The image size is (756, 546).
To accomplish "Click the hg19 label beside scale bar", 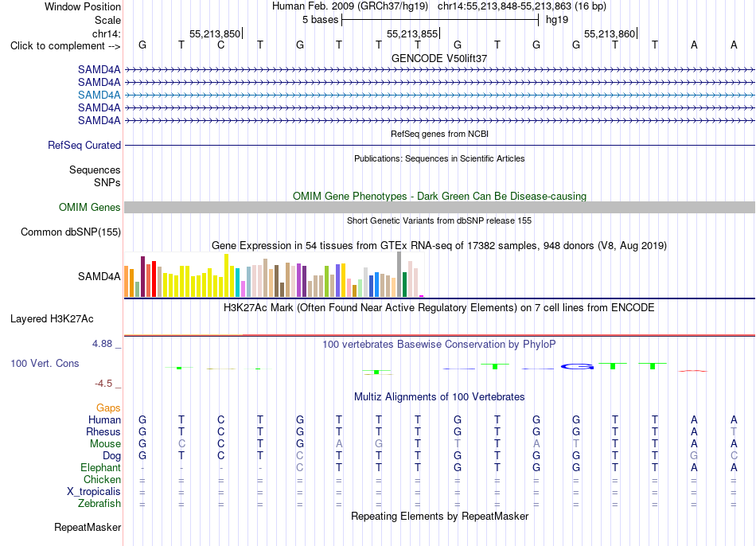I will tap(557, 20).
